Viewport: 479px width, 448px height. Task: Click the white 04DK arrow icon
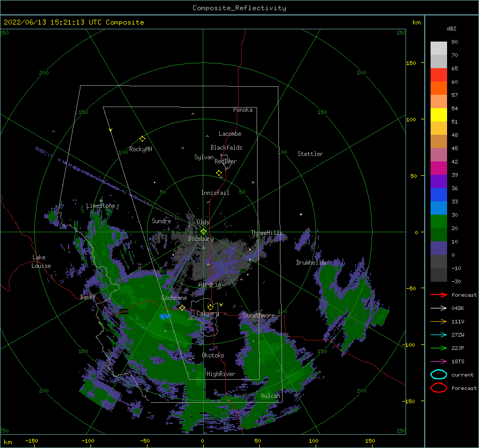click(x=439, y=308)
